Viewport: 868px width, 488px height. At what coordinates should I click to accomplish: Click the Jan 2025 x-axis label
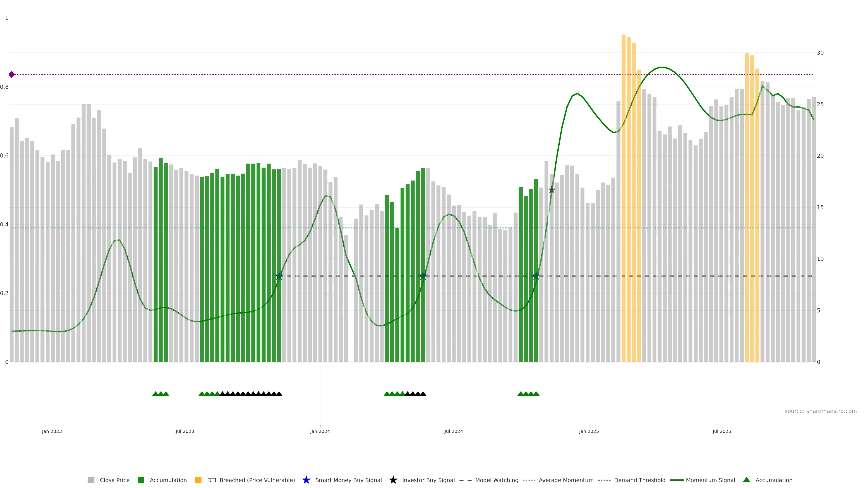[589, 432]
